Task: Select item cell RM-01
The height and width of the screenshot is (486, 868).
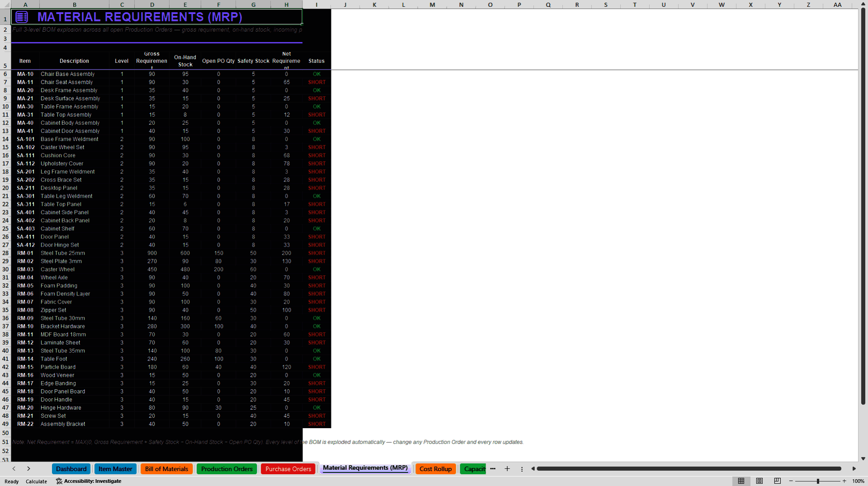Action: click(x=25, y=253)
